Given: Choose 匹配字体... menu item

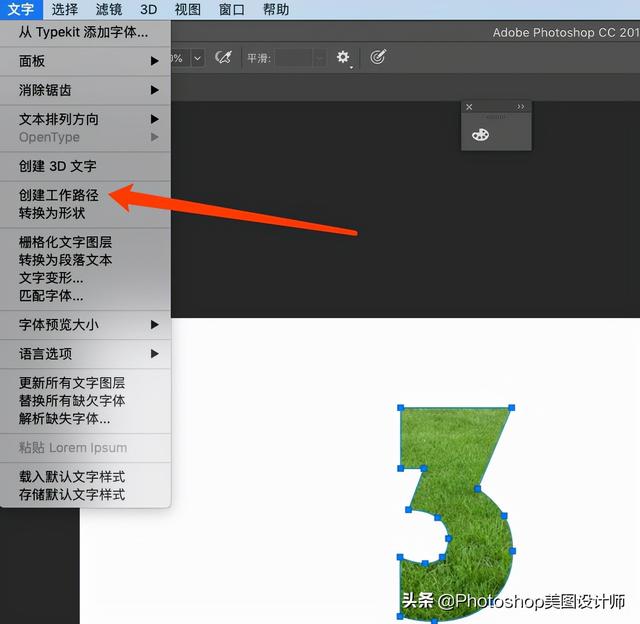Looking at the screenshot, I should (85, 295).
